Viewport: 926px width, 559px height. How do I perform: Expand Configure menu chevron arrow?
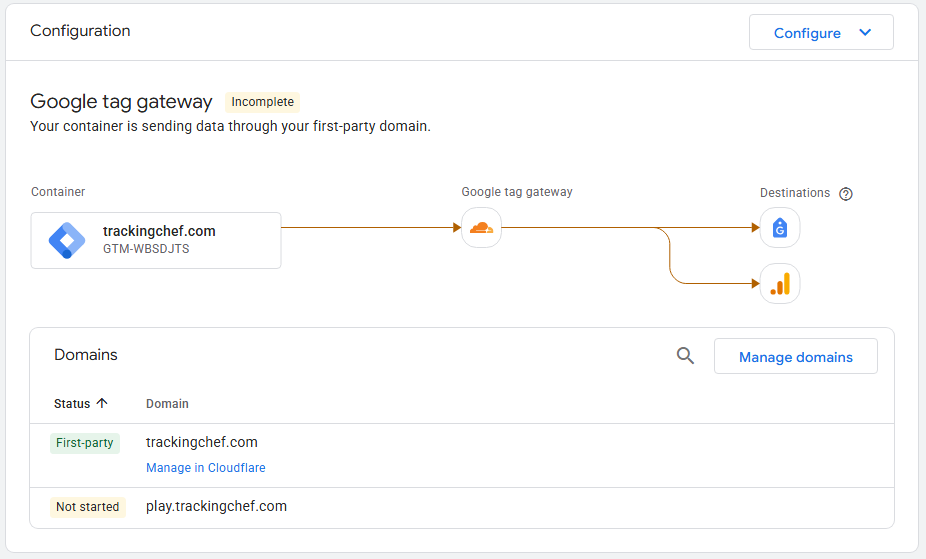865,33
